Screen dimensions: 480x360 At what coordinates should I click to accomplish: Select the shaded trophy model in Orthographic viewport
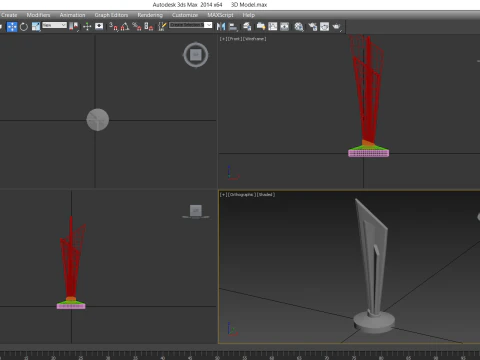tap(373, 267)
